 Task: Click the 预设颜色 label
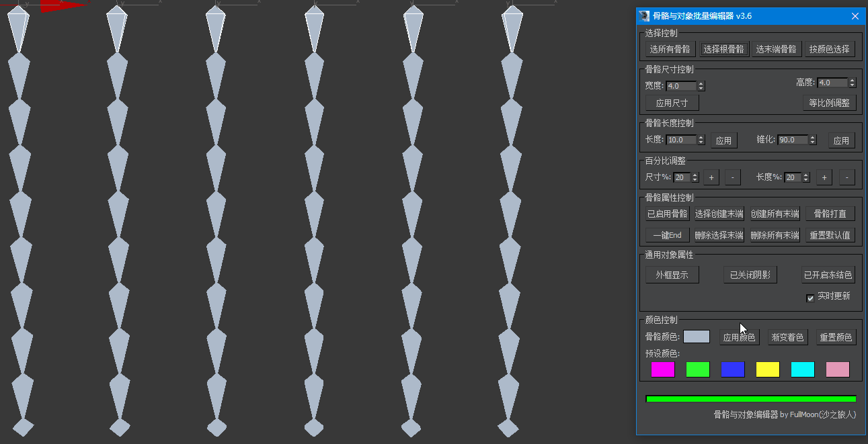point(662,353)
